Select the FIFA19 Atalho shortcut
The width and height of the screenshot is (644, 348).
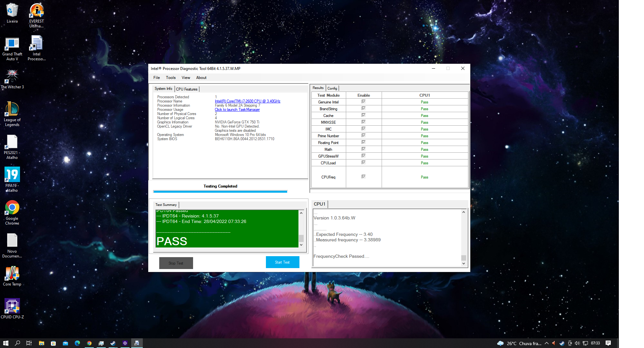12,179
